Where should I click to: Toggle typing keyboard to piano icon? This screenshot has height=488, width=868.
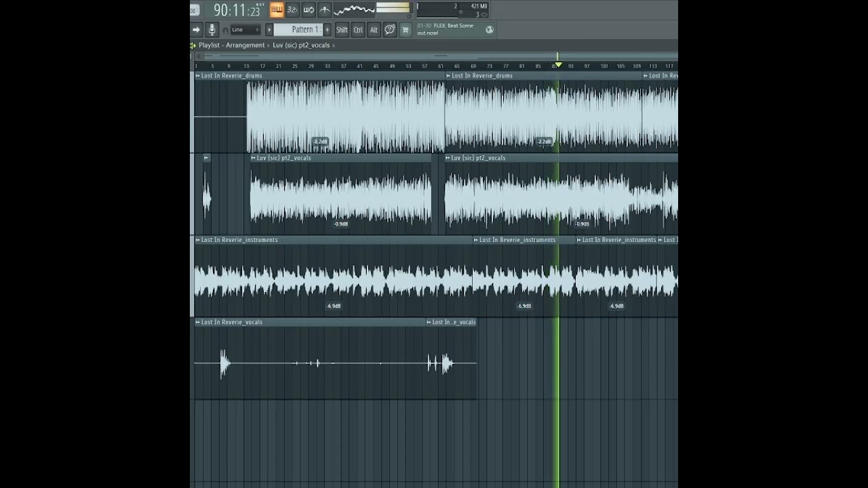277,9
